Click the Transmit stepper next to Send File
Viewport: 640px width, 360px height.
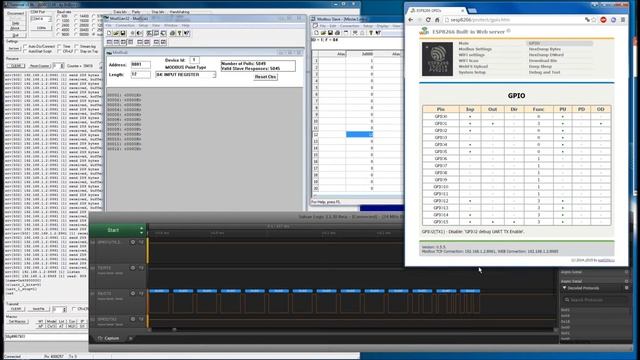pyautogui.click(x=64, y=309)
